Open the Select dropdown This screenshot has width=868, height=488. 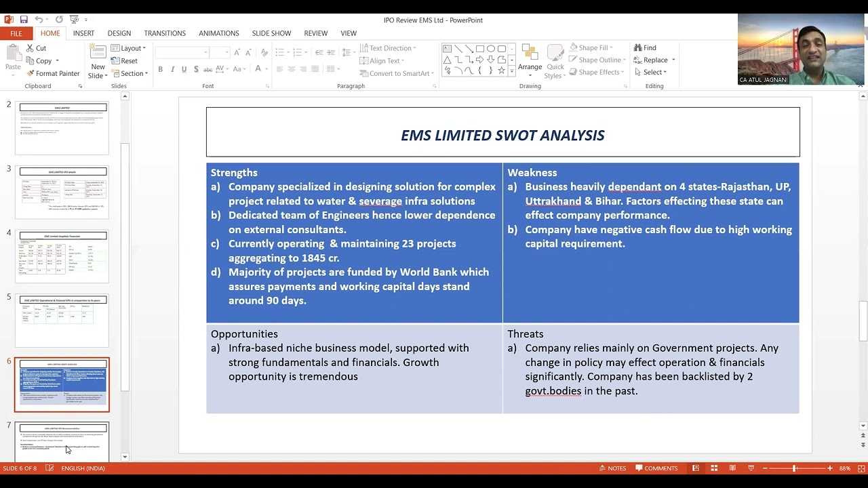[x=651, y=73]
